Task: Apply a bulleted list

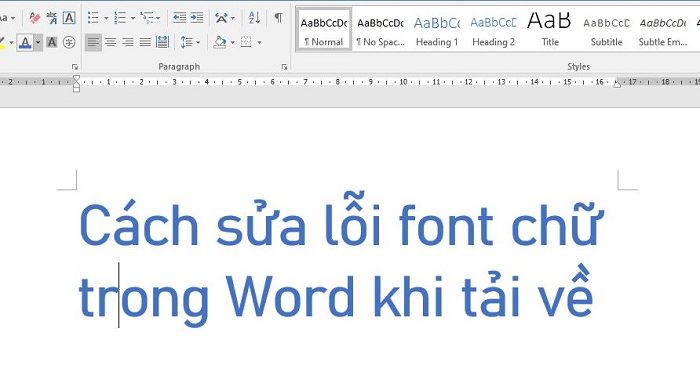Action: [x=93, y=18]
